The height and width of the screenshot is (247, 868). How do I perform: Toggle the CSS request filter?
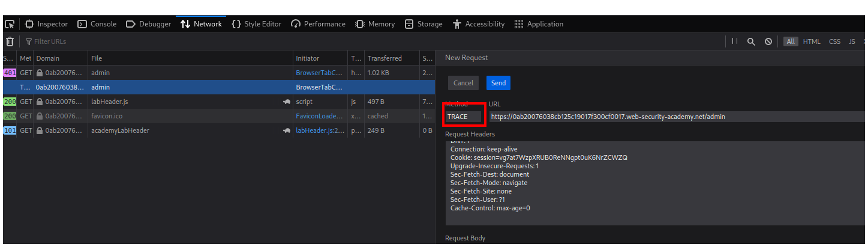click(x=834, y=41)
